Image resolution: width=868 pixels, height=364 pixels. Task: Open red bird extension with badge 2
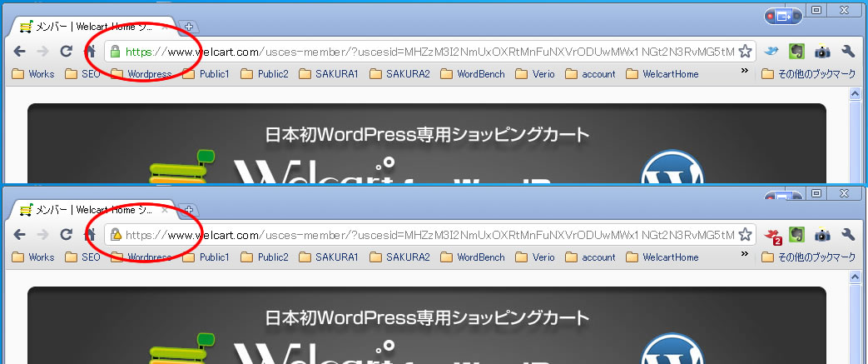(x=771, y=236)
